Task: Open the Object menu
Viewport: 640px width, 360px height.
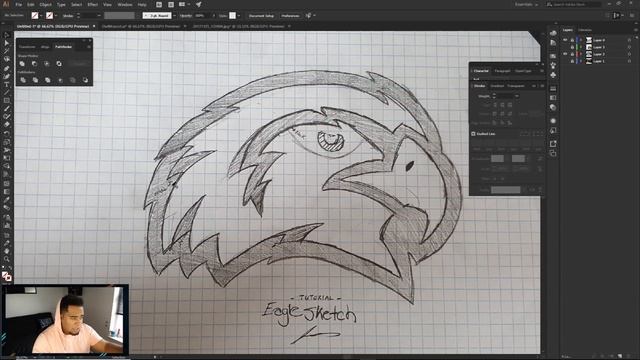Action: (x=45, y=4)
